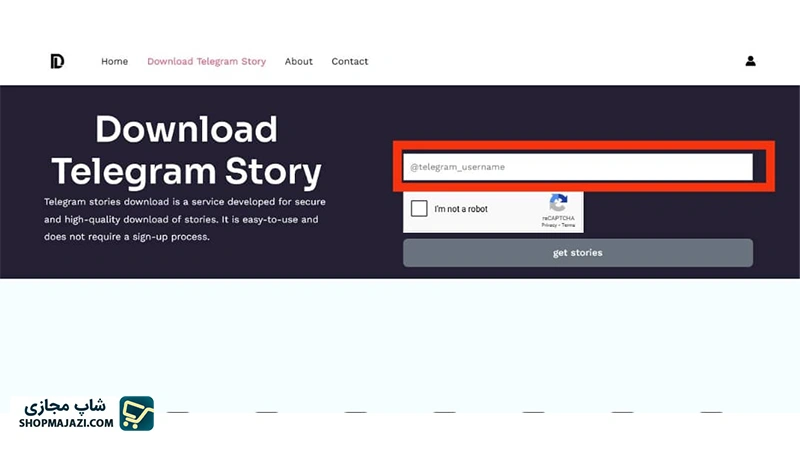Open the reCAPTCHA Privacy link
Image resolution: width=800 pixels, height=450 pixels.
(x=549, y=225)
